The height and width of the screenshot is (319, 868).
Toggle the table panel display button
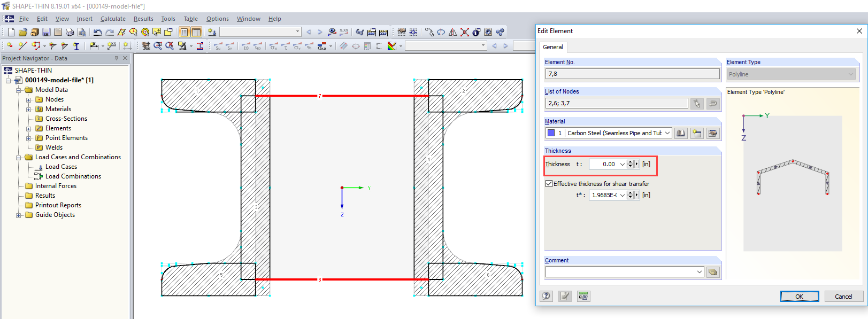coord(196,32)
